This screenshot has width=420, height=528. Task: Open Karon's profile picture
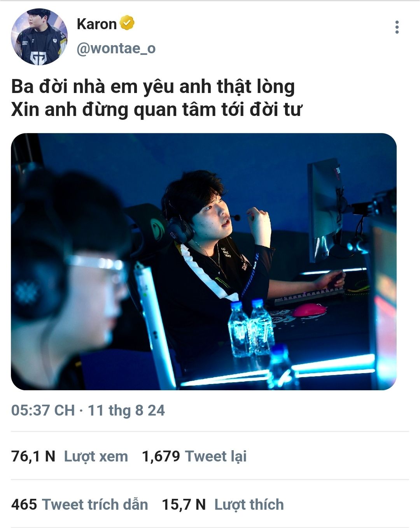pyautogui.click(x=39, y=37)
